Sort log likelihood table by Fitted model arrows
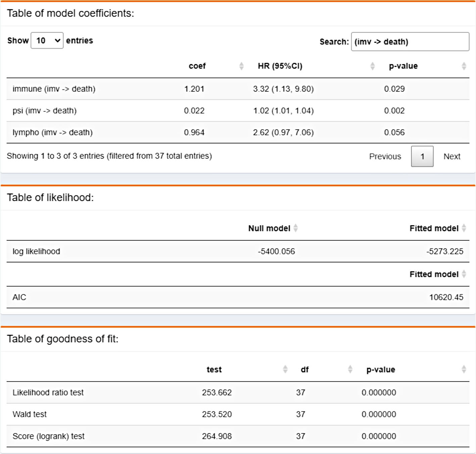476x454 pixels. tap(464, 228)
